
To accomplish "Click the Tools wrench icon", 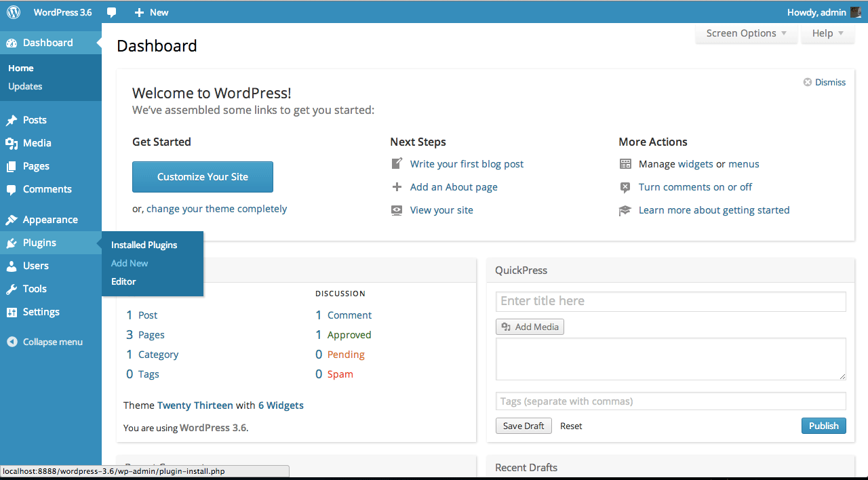I will (12, 289).
